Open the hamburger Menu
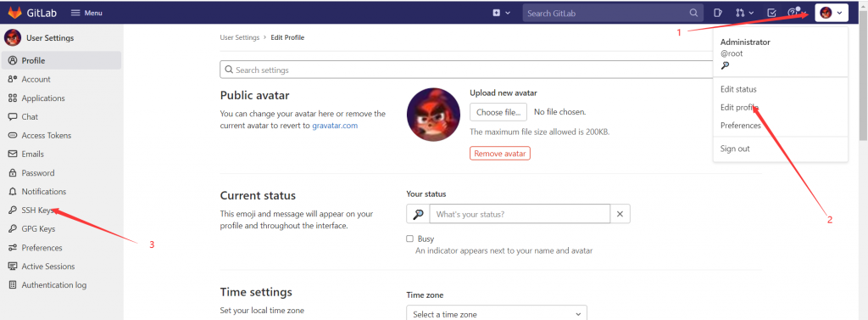 [86, 13]
